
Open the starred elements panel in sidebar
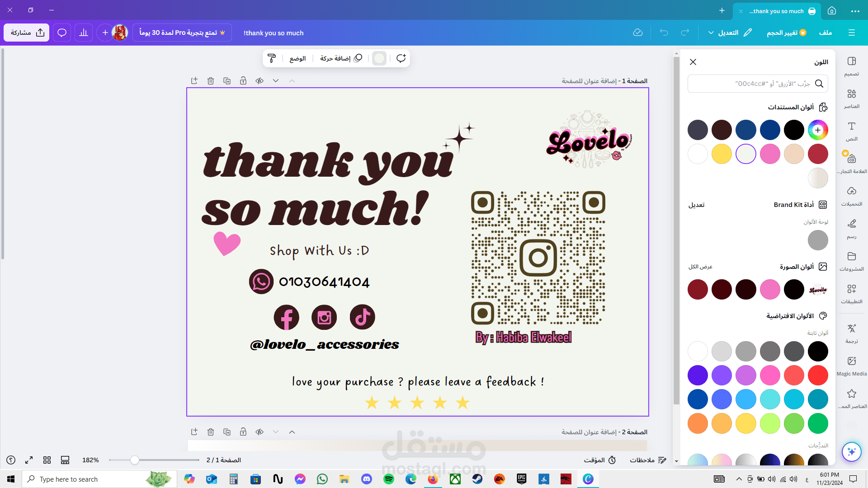[x=852, y=399]
